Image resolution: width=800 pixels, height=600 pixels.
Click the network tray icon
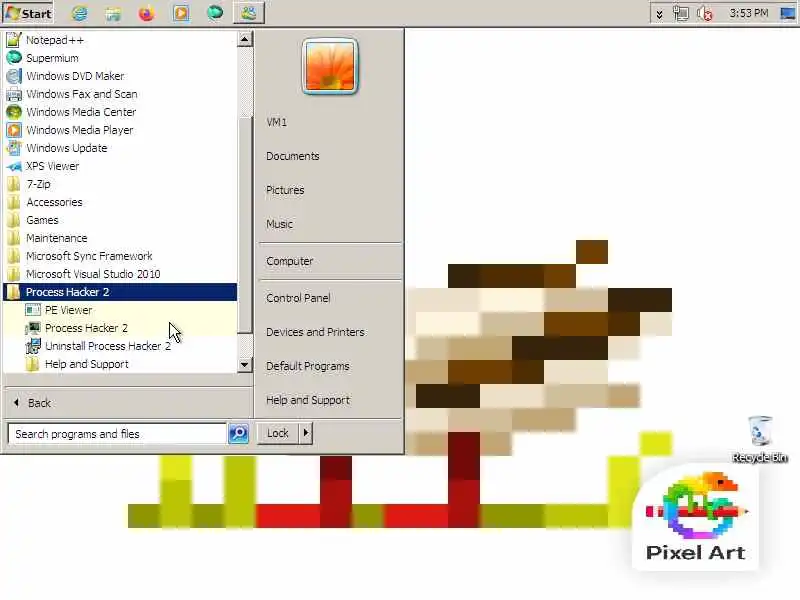click(681, 13)
